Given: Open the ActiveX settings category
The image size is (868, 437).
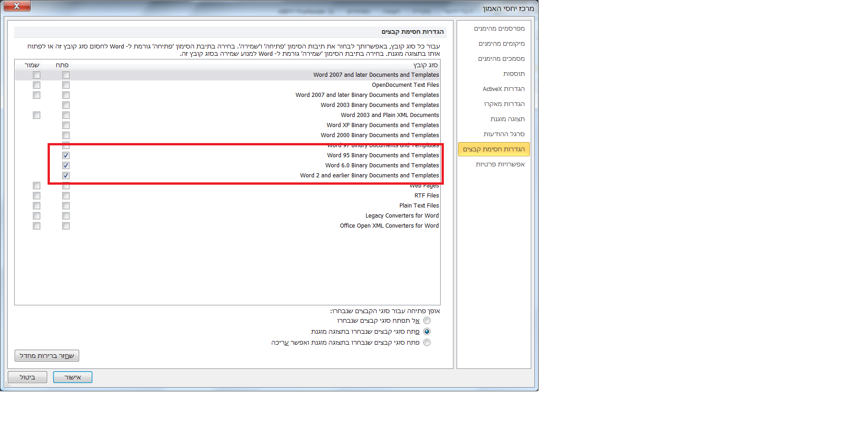Looking at the screenshot, I should (503, 89).
